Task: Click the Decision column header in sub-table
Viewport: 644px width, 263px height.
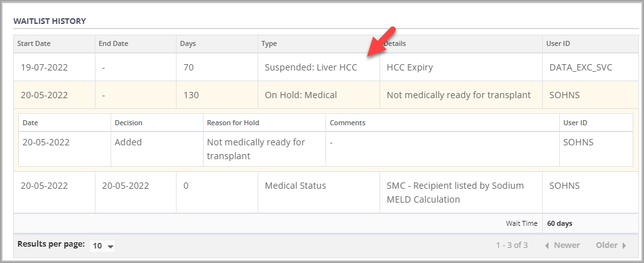Action: [128, 122]
